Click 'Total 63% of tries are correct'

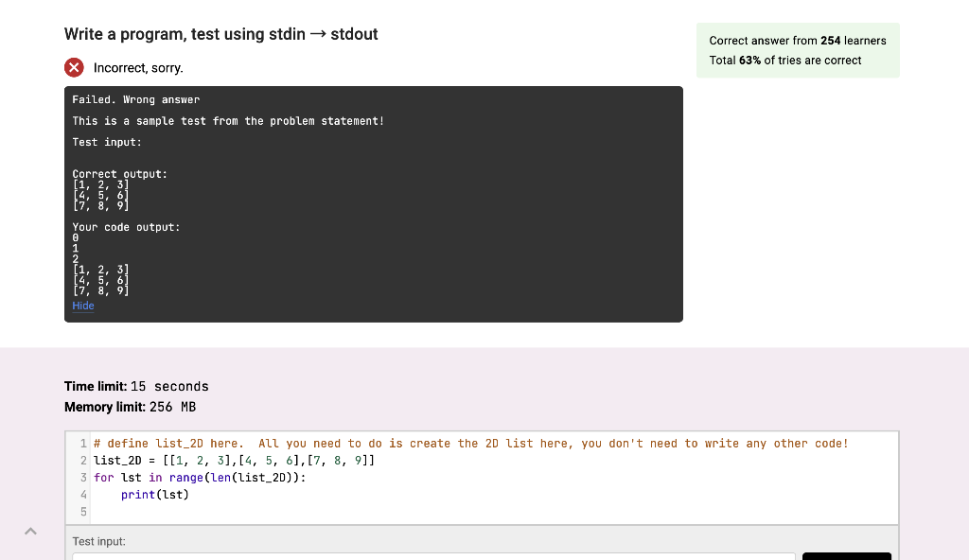pos(785,61)
